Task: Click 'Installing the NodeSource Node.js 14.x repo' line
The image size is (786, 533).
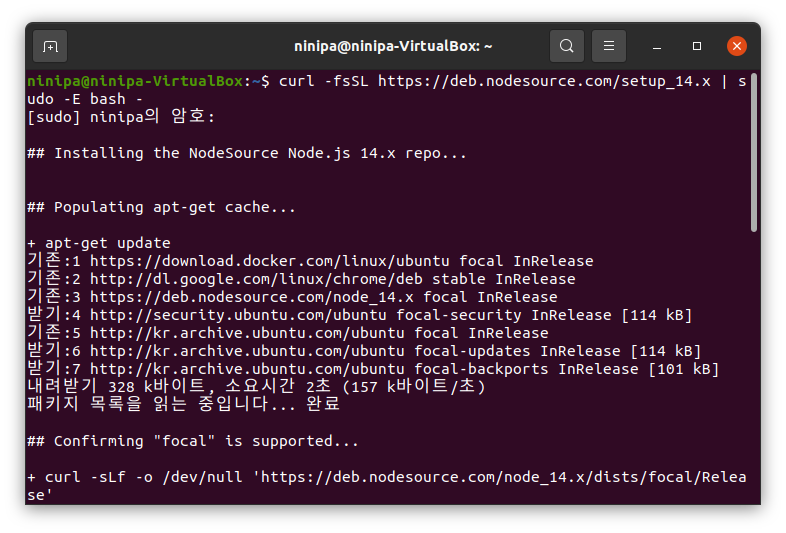Action: click(247, 153)
